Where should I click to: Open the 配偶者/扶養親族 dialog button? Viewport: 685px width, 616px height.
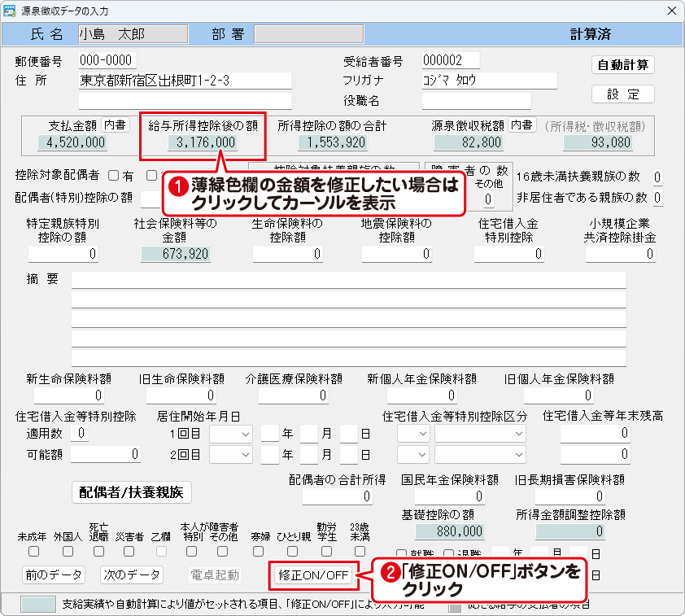pyautogui.click(x=133, y=491)
